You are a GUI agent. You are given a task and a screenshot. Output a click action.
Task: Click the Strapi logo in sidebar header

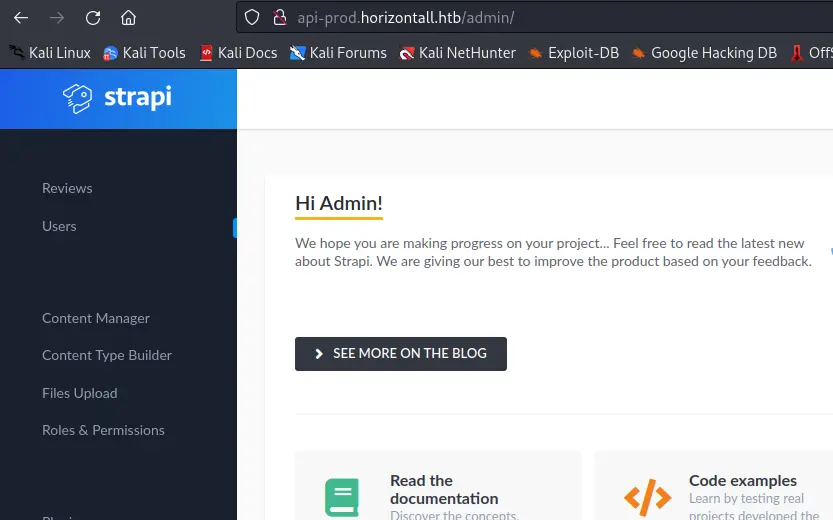point(117,98)
